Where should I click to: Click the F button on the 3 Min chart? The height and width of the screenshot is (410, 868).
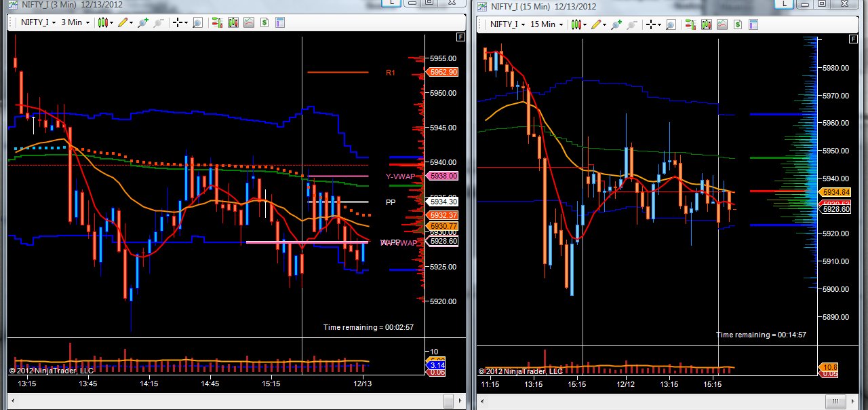(461, 37)
